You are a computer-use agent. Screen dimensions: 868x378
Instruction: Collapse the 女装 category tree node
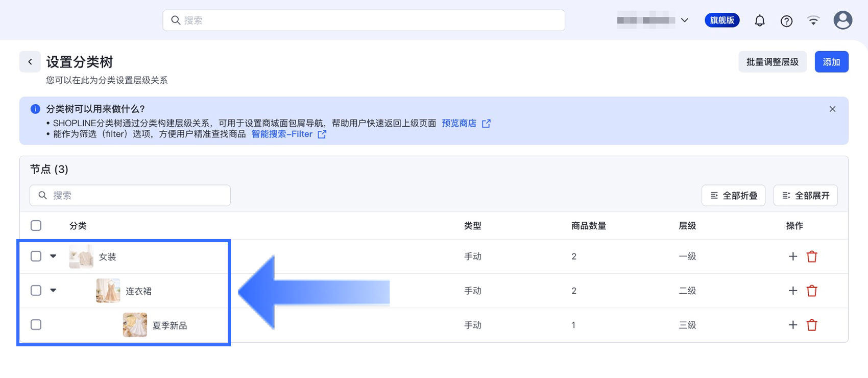click(x=53, y=256)
